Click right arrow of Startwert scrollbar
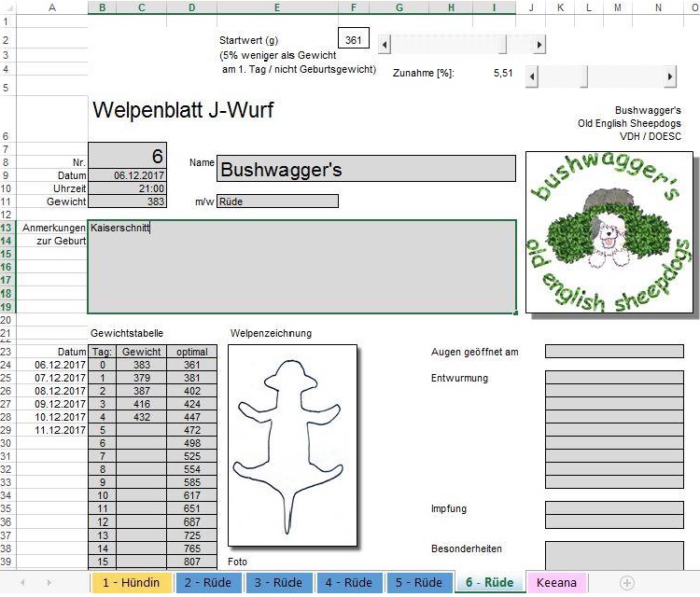 [x=539, y=44]
